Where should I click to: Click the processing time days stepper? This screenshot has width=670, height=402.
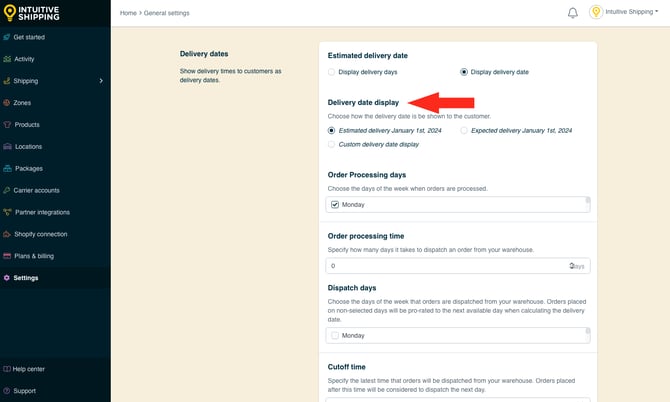point(571,266)
